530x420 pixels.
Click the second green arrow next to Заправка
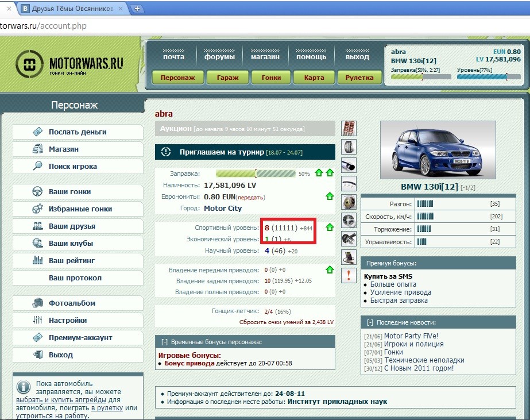coord(330,173)
